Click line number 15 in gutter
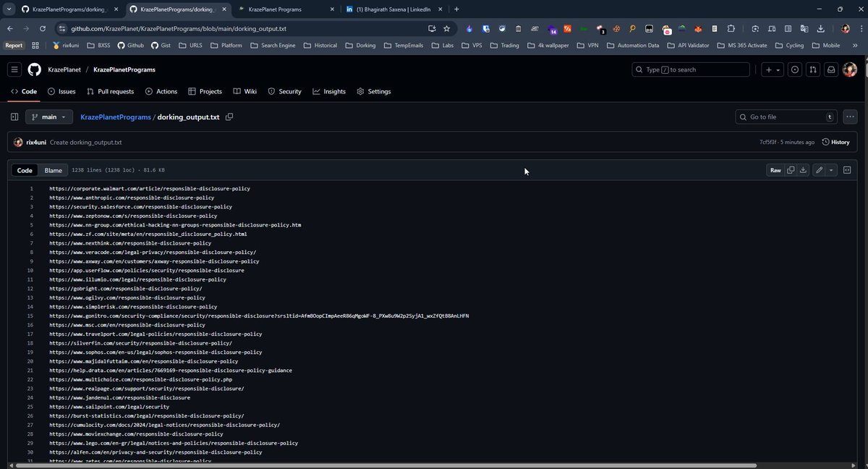 coord(30,316)
